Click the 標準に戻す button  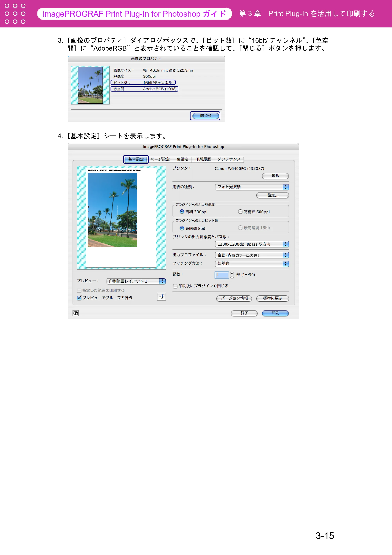(273, 298)
